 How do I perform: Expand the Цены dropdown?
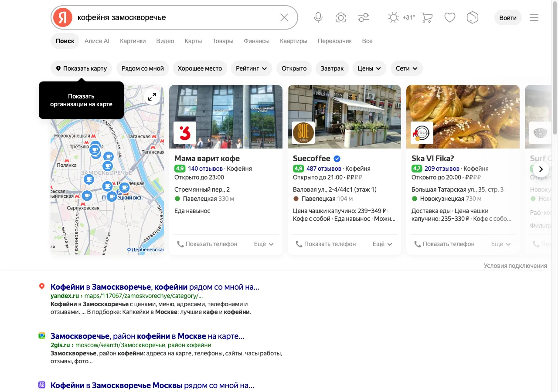[x=369, y=68]
